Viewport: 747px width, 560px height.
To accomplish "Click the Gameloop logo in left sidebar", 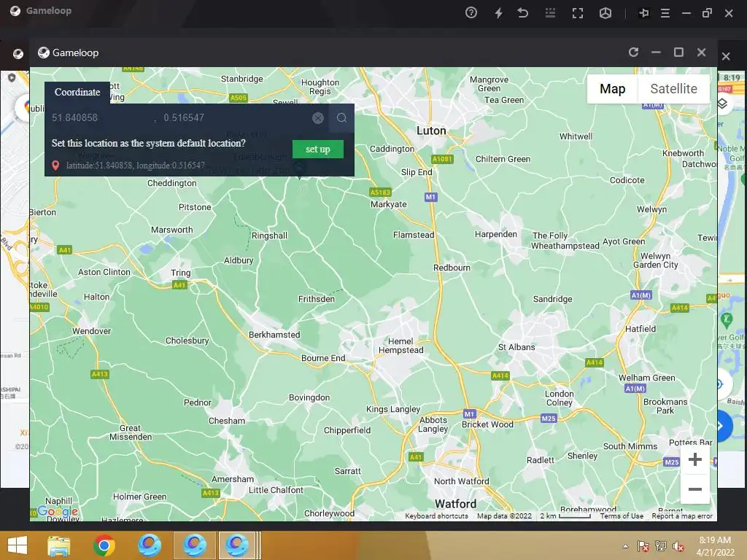I will pos(18,53).
